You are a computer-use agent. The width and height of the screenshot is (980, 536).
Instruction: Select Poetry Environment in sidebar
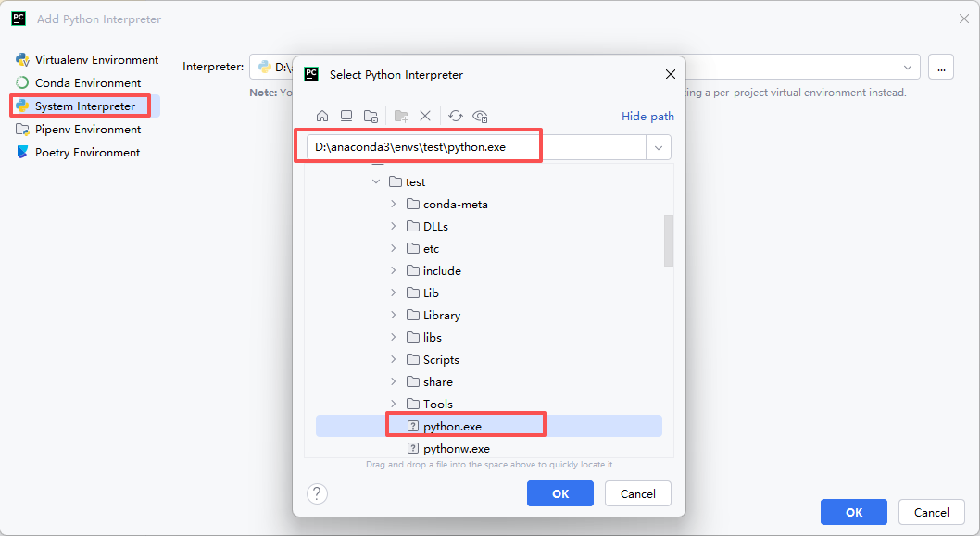point(78,153)
